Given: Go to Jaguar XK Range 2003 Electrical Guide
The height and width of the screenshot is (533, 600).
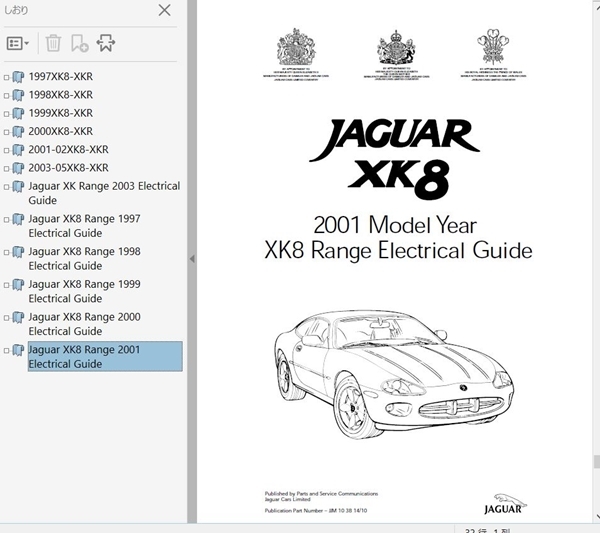Looking at the screenshot, I should point(104,193).
